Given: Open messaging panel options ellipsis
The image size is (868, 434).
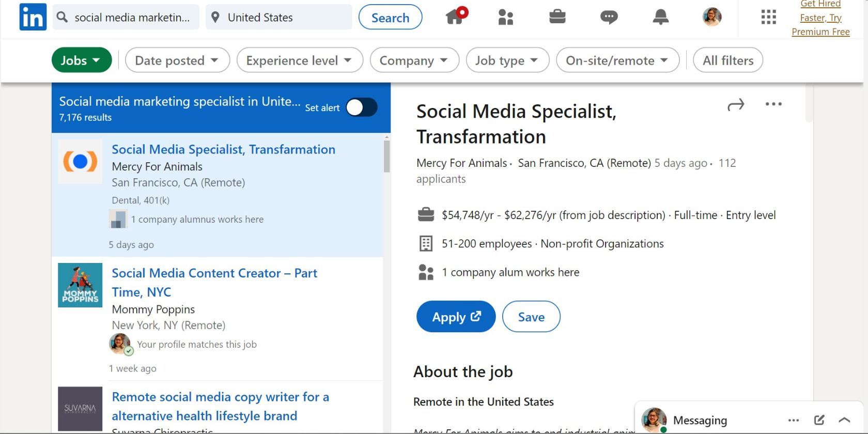Looking at the screenshot, I should click(x=794, y=420).
